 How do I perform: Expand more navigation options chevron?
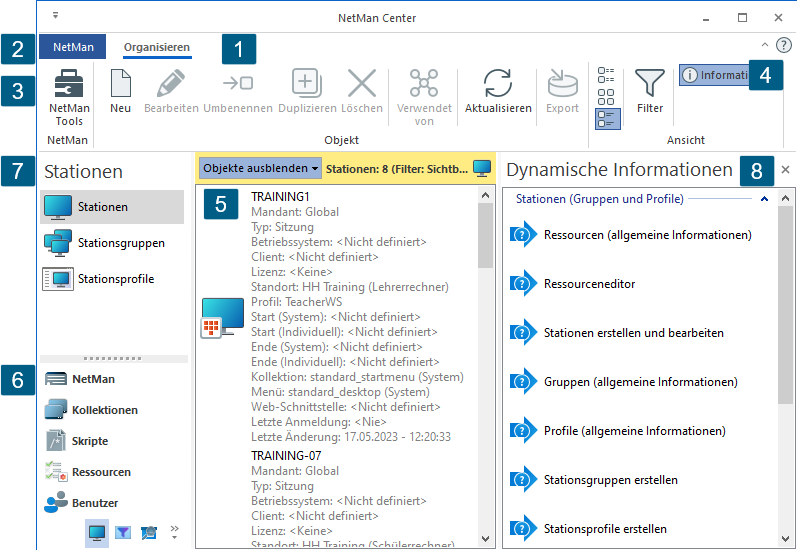coord(174,532)
